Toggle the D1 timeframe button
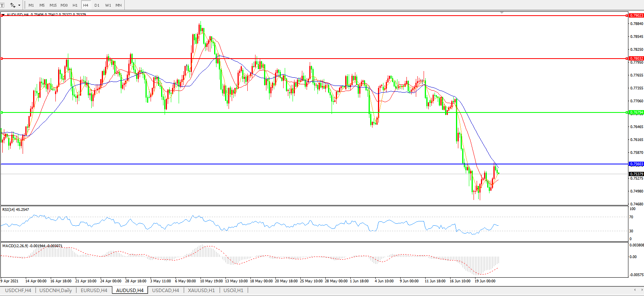Image resolution: width=644 pixels, height=296 pixels. (x=97, y=5)
